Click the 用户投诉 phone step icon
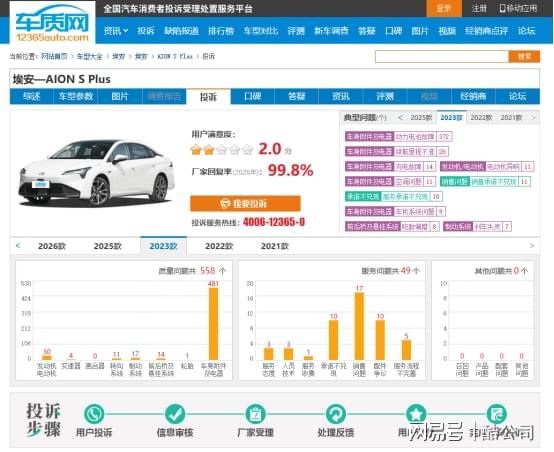The image size is (554, 452). [94, 414]
